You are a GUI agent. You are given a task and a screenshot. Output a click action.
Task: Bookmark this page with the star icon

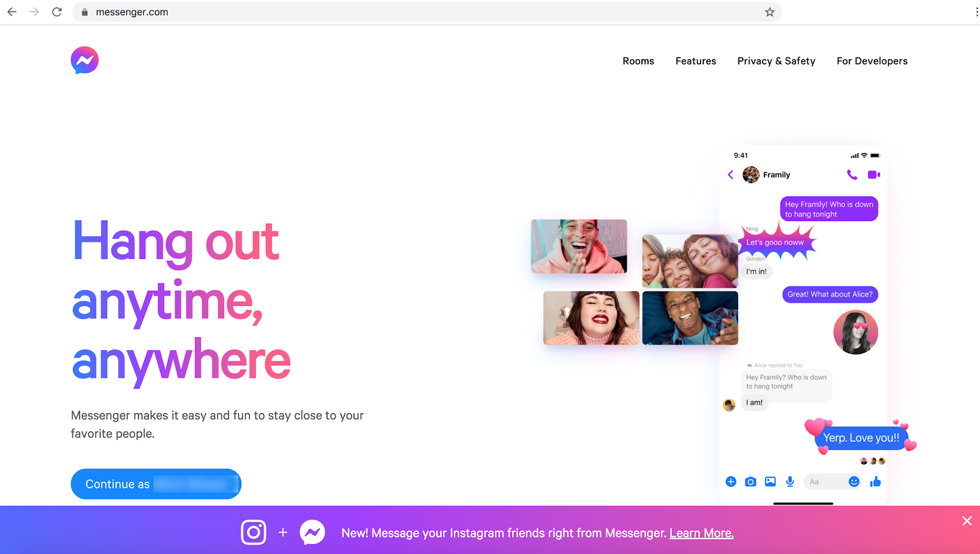pos(770,12)
